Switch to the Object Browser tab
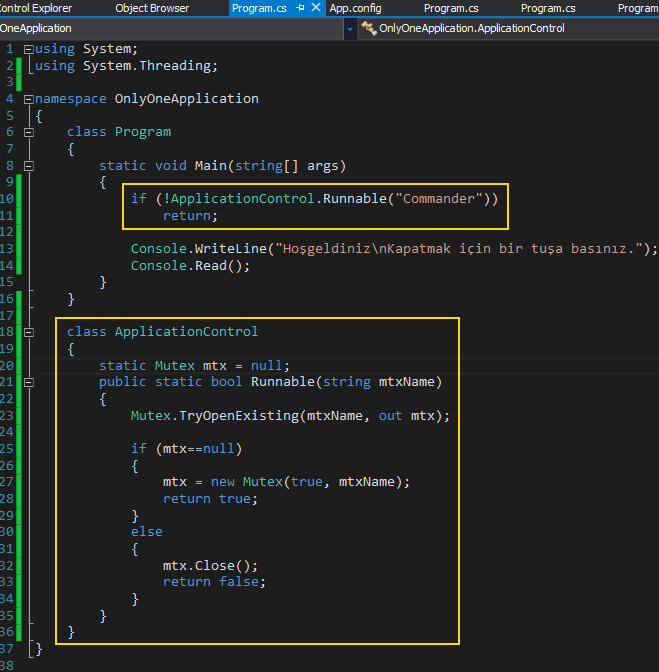Viewport: 659px width, 672px height. (x=152, y=8)
